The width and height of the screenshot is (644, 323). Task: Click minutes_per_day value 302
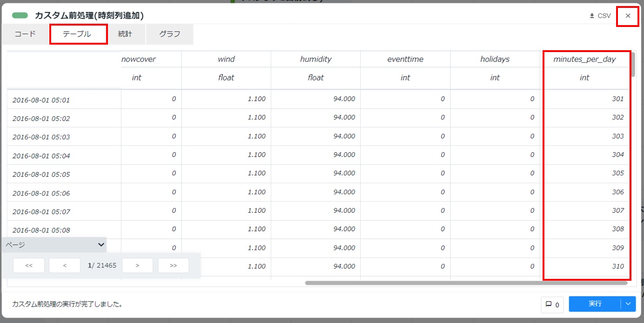618,118
